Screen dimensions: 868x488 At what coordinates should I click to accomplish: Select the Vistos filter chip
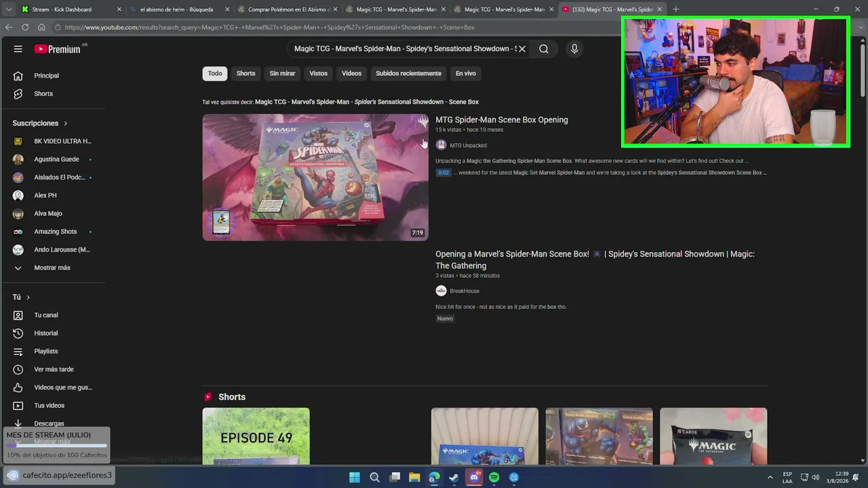pos(319,73)
